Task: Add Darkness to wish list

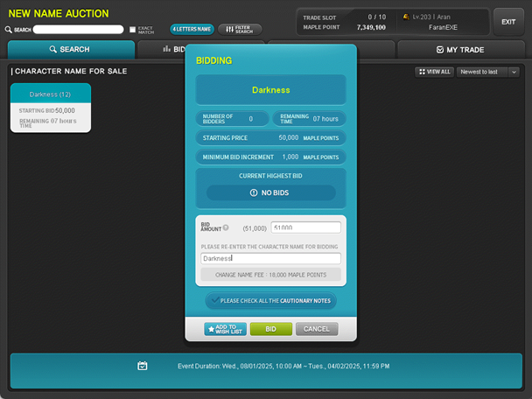Action: point(225,329)
